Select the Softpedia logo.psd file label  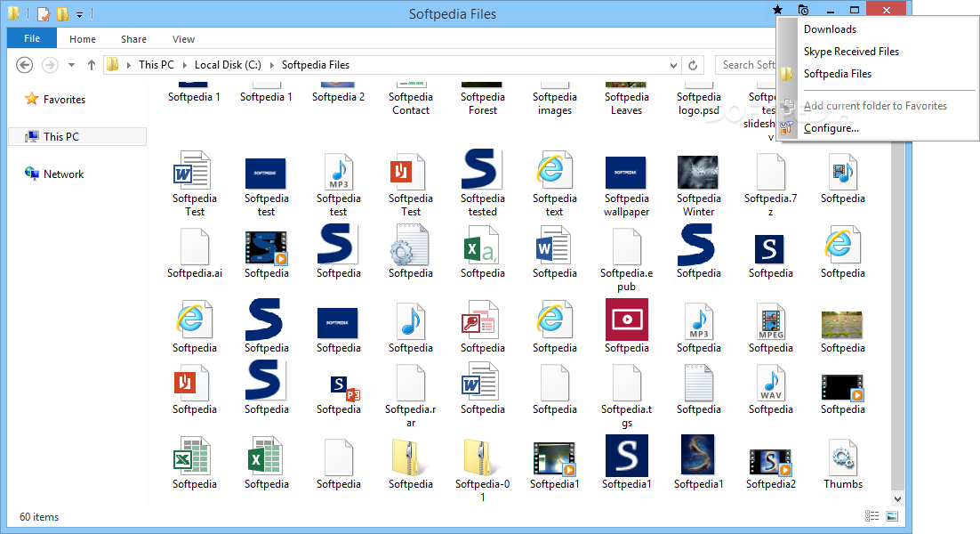(x=699, y=104)
